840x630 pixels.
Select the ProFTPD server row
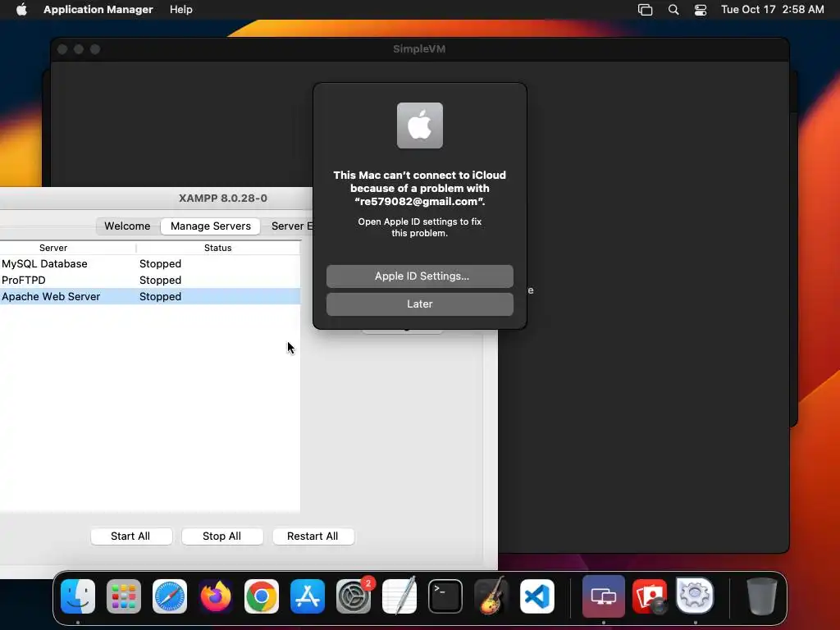[x=150, y=281]
